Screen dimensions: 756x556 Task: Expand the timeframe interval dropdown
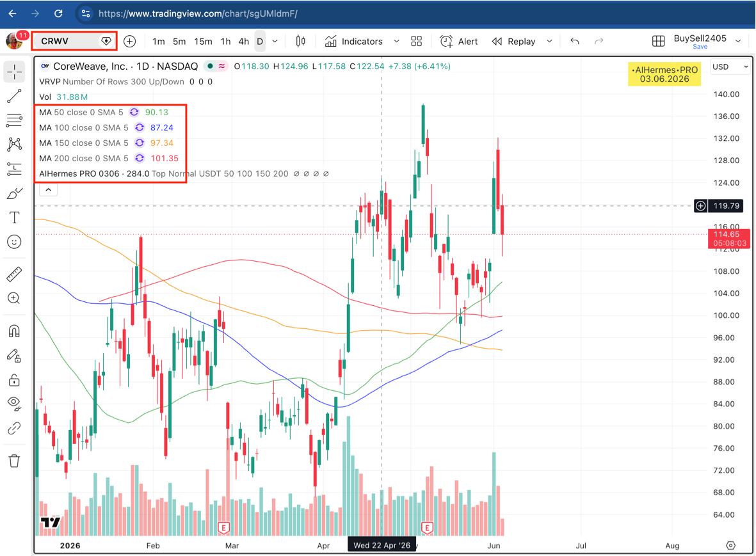point(275,42)
